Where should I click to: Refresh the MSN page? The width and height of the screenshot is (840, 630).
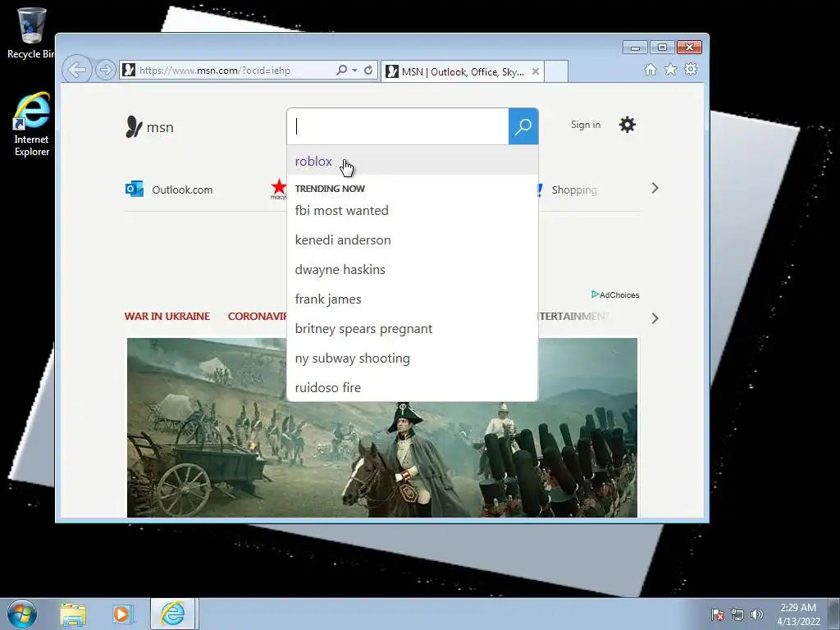tap(368, 71)
